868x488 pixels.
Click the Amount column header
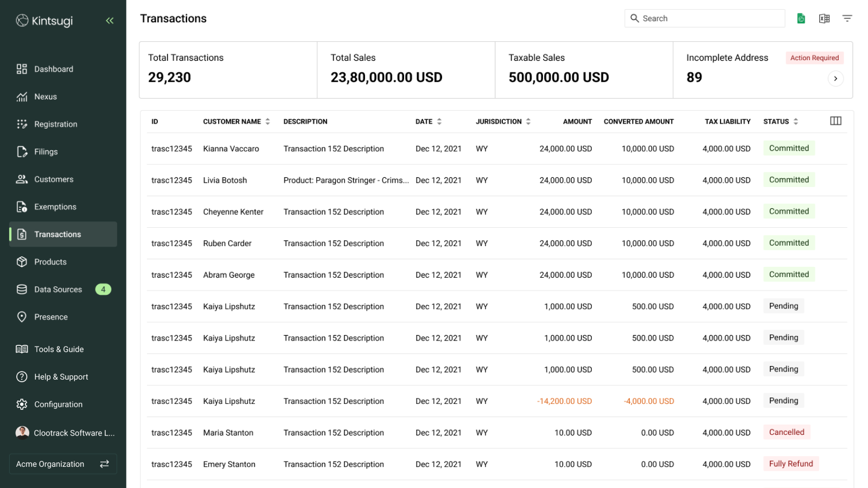(x=577, y=121)
